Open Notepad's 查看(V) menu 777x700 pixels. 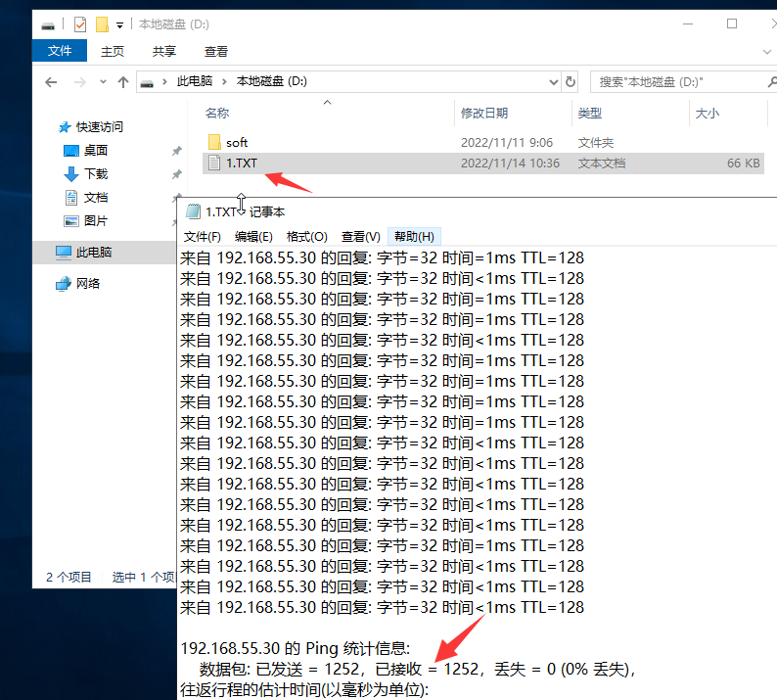coord(361,237)
